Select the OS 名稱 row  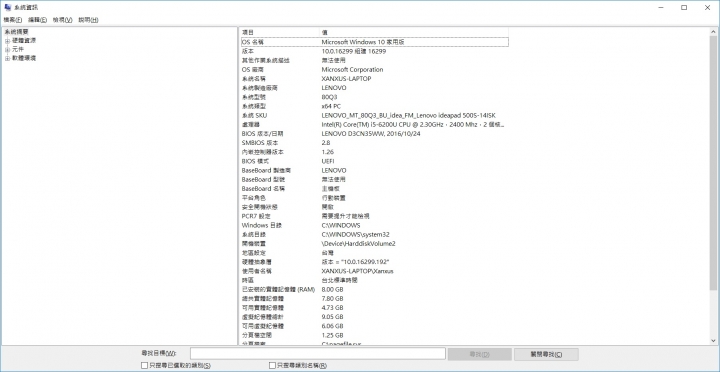374,42
